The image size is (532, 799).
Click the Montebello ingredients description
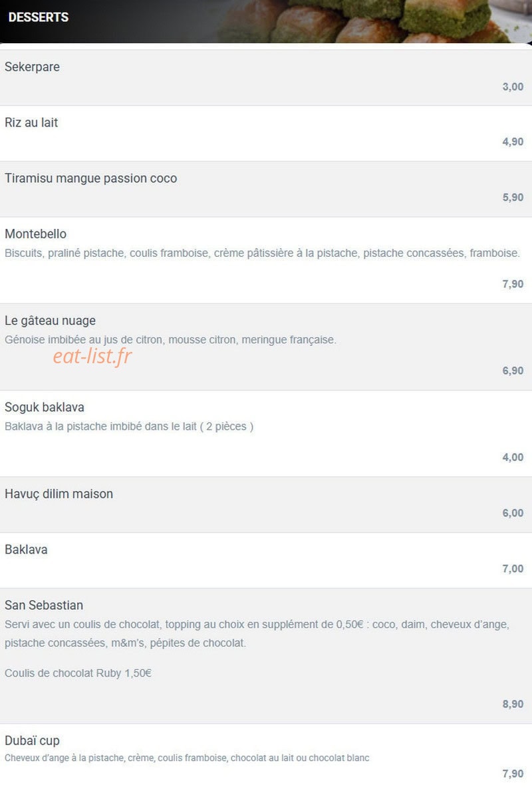pyautogui.click(x=262, y=253)
